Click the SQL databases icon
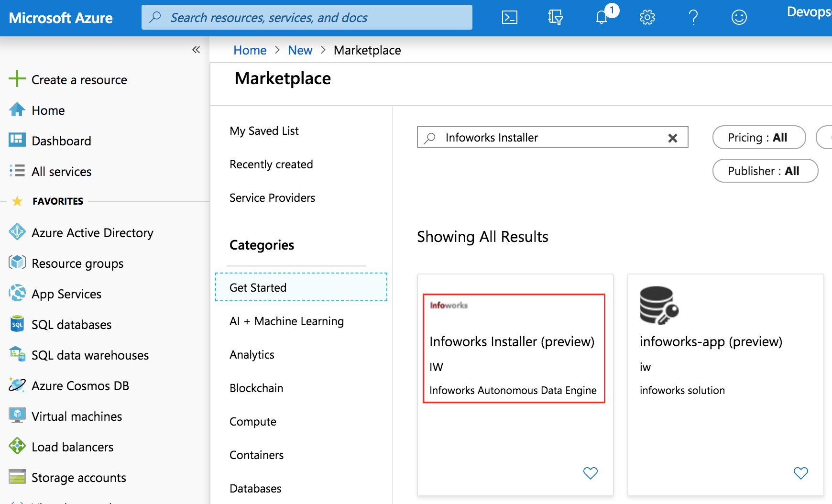This screenshot has height=504, width=832. coord(17,323)
